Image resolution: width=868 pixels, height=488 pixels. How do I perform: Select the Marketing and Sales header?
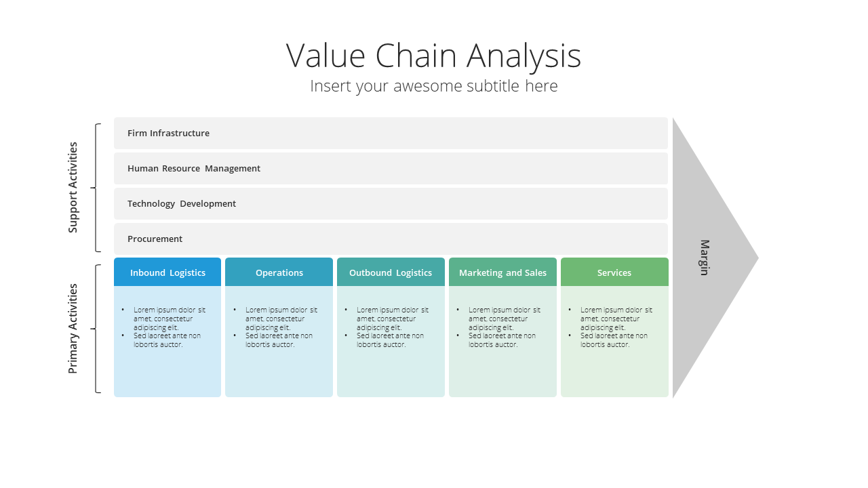502,272
